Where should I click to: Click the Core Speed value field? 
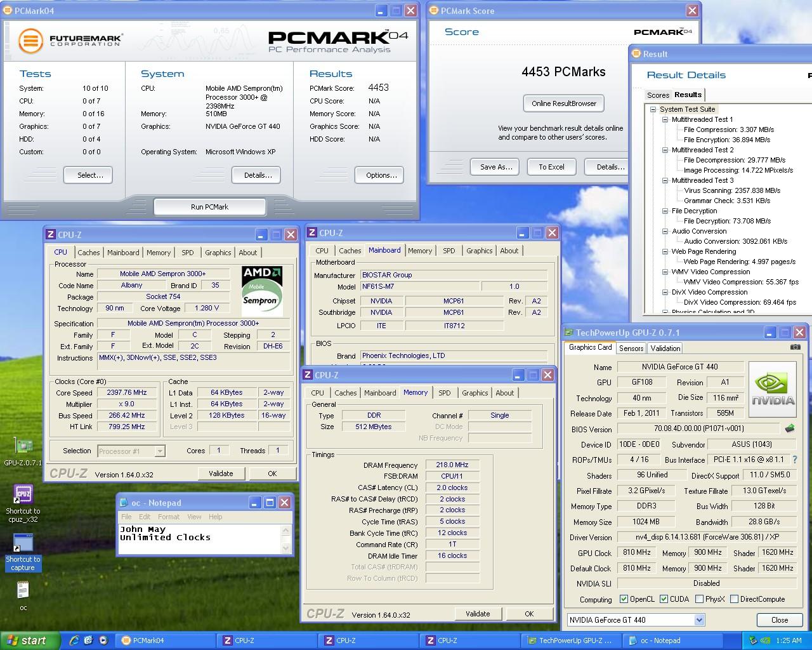(x=127, y=392)
